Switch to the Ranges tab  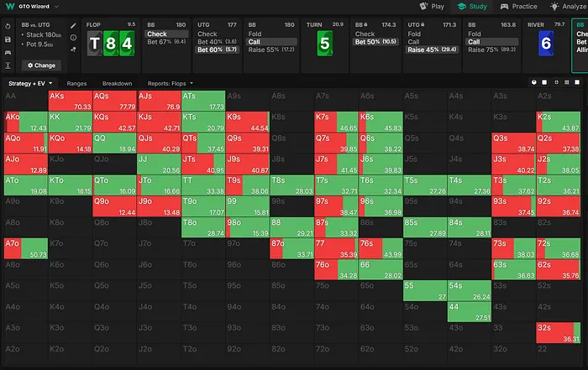tap(77, 84)
